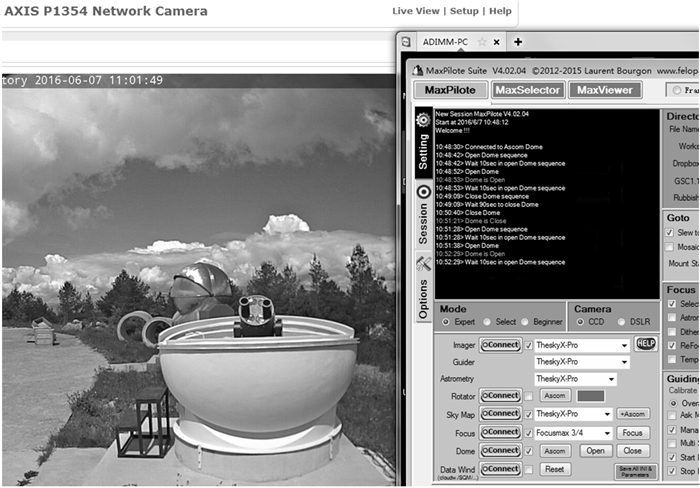Toggle the Rotator enable checkbox

click(528, 397)
